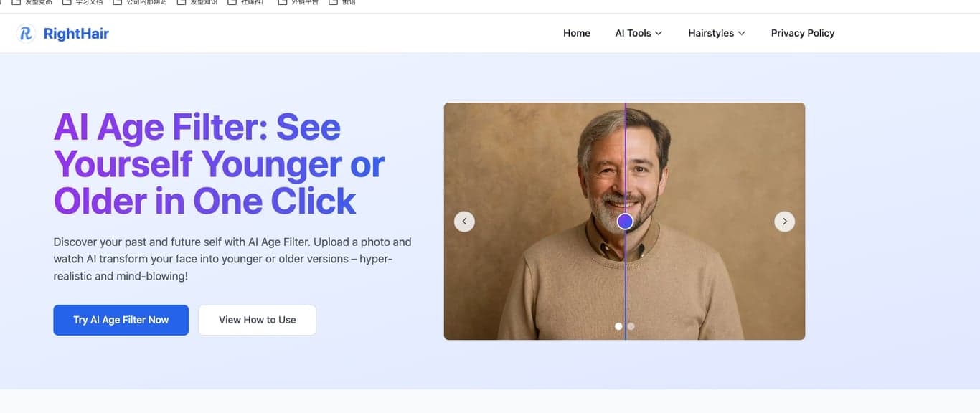This screenshot has height=413, width=980.
Task: Click the RightHair logo icon
Action: [27, 33]
